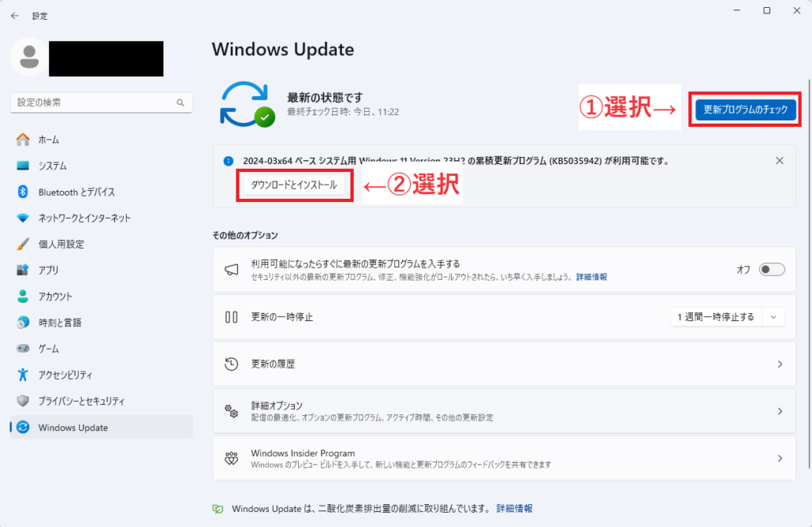Viewport: 812px width, 527px height.
Task: Click the pause icon beside 更新の一時停止
Action: click(x=232, y=317)
